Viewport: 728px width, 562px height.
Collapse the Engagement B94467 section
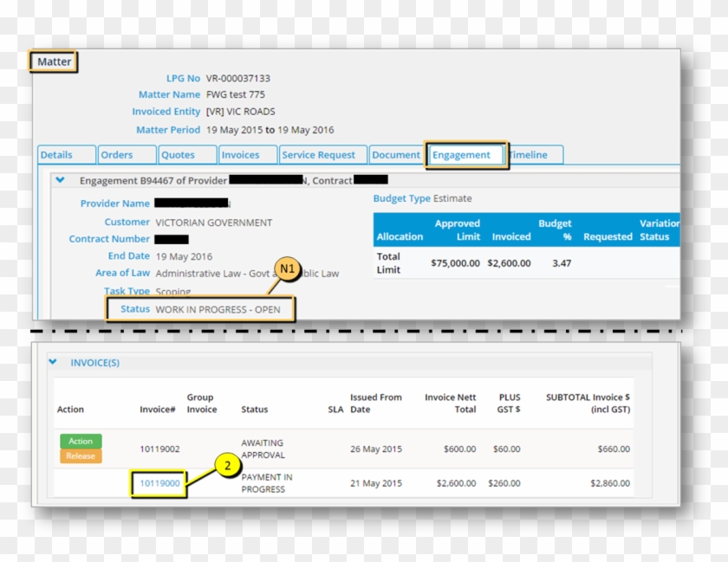(x=58, y=180)
